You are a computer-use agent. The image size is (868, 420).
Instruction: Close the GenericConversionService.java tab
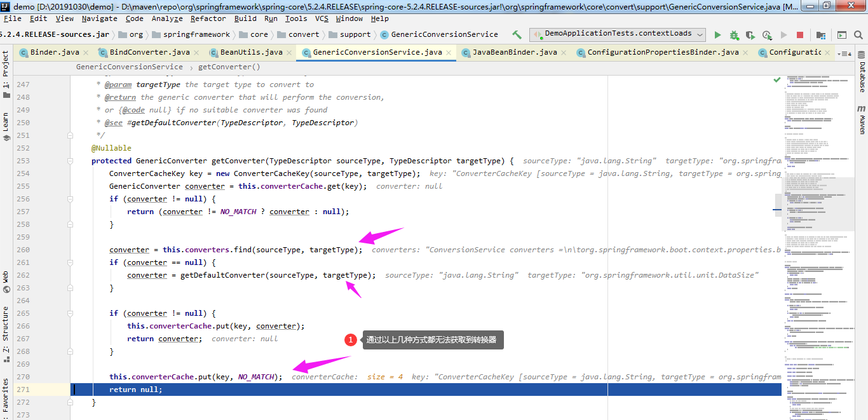pos(448,52)
